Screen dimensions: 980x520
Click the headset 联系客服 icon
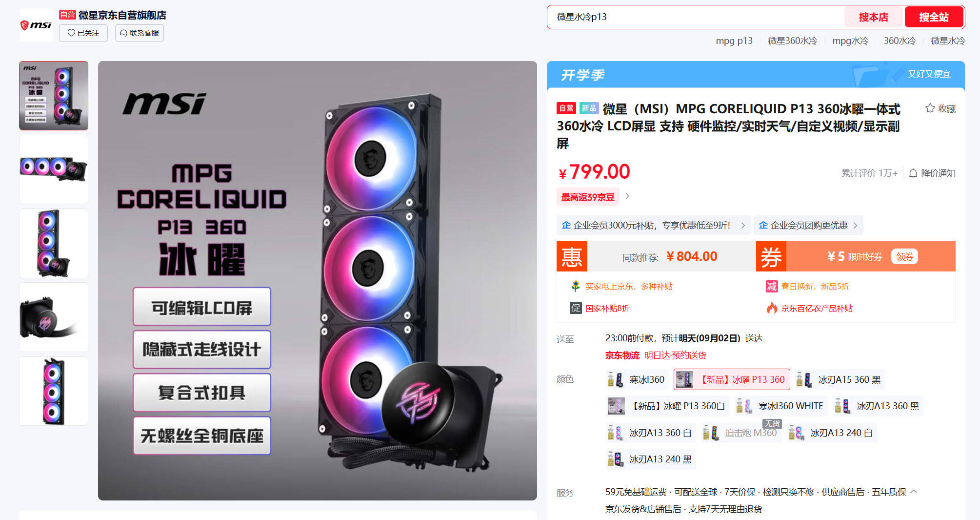[x=124, y=33]
